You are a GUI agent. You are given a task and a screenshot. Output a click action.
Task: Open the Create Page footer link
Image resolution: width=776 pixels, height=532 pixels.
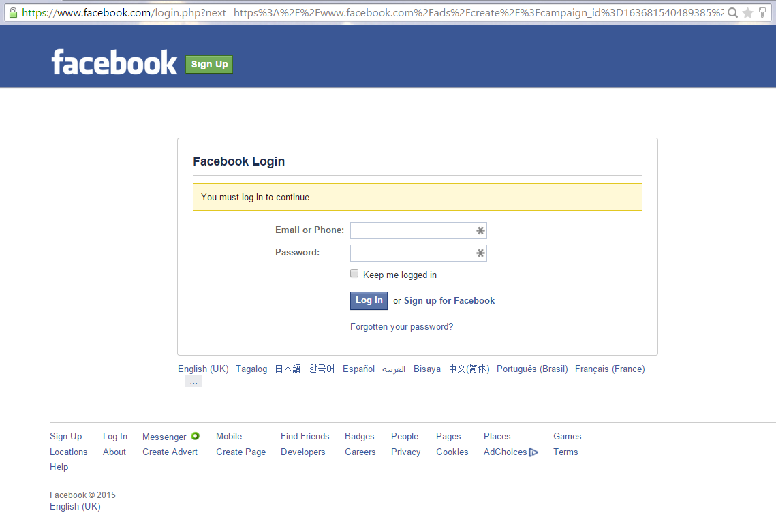(241, 452)
